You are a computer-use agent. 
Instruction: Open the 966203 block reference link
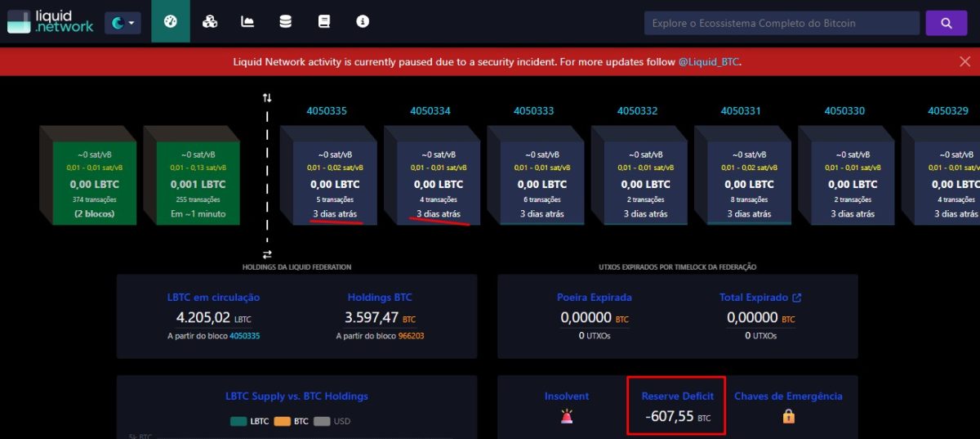pos(411,336)
